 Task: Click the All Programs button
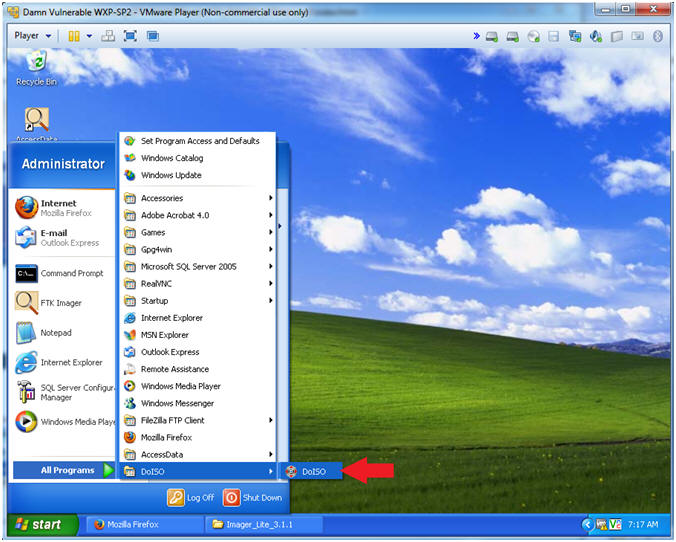point(64,470)
